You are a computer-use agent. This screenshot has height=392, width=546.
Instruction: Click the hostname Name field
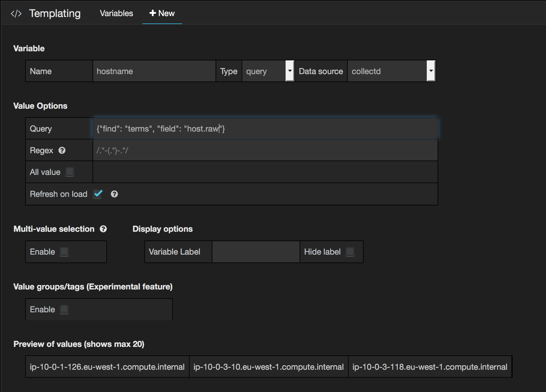point(154,71)
